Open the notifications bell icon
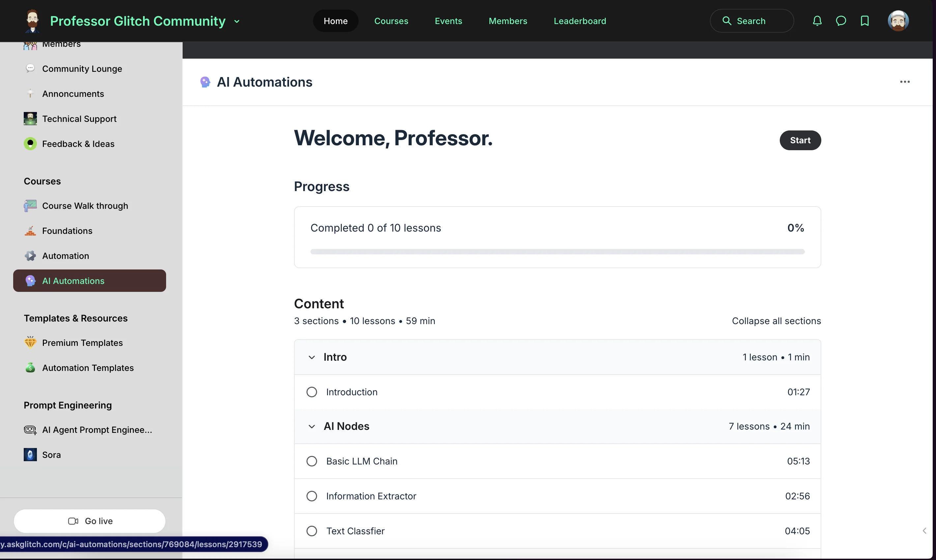 coord(817,21)
